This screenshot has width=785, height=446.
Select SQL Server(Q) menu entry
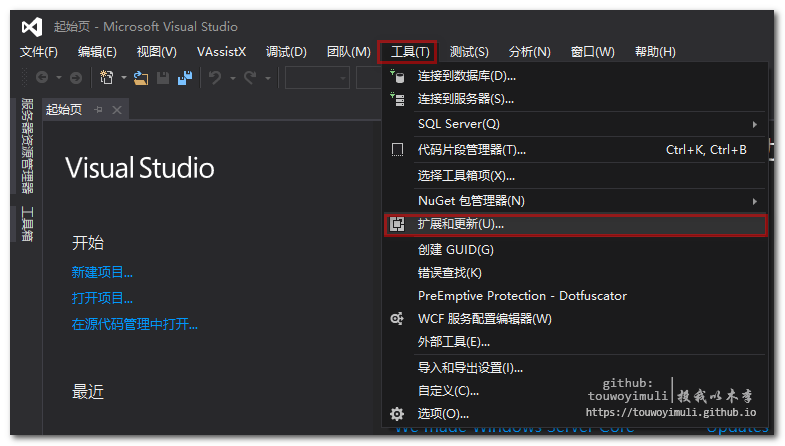click(x=575, y=124)
